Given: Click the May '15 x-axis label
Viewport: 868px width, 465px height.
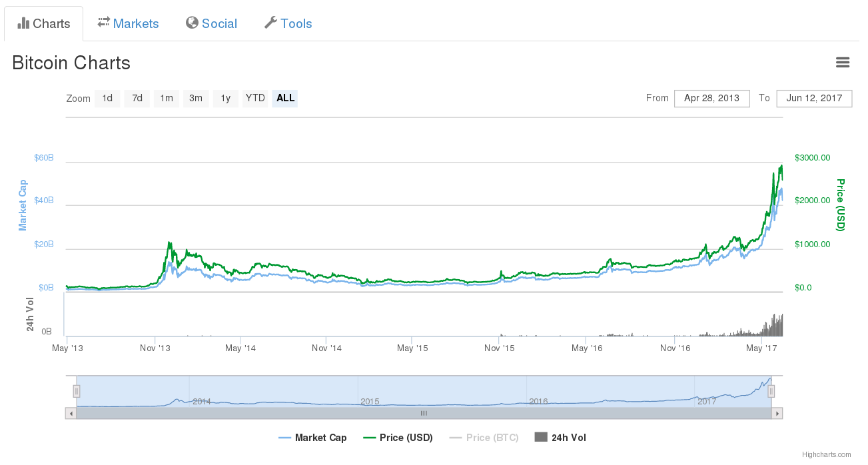Looking at the screenshot, I should [413, 348].
